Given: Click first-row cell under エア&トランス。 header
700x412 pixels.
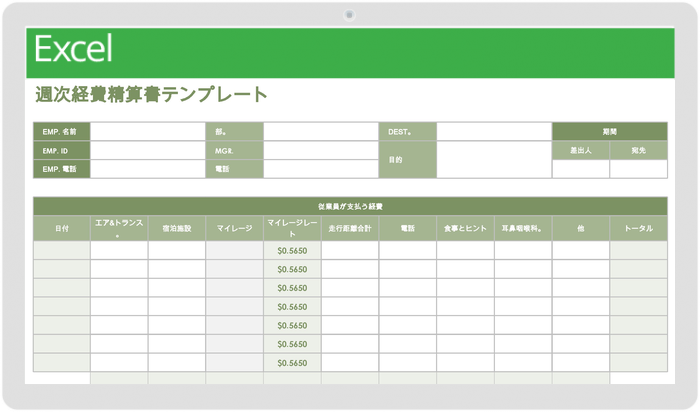Looking at the screenshot, I should (x=119, y=251).
